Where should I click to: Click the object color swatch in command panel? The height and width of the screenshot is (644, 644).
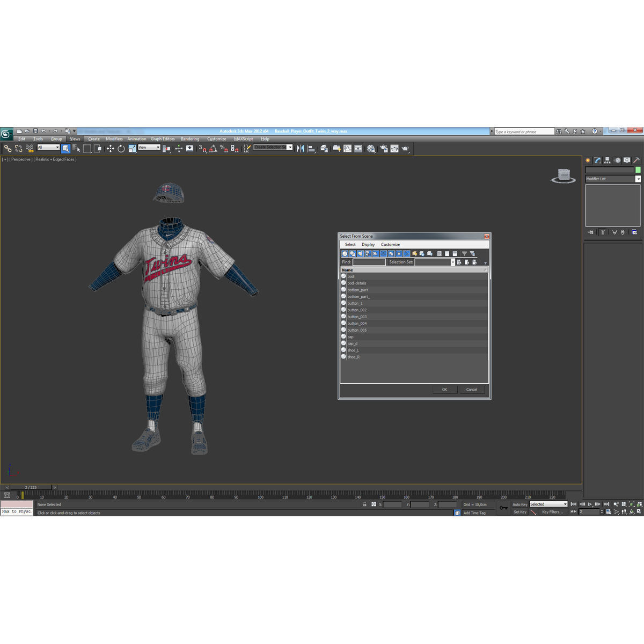[x=638, y=170]
